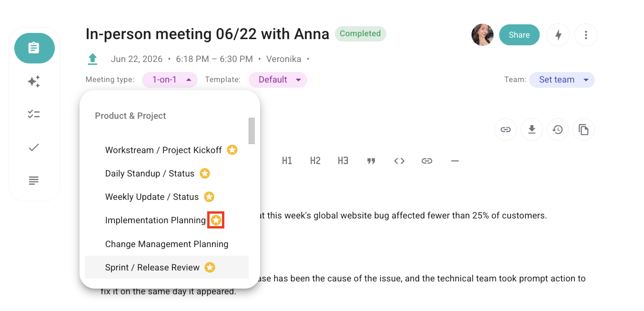Open the Set team dropdown
Screen dimensions: 644x311
(562, 80)
